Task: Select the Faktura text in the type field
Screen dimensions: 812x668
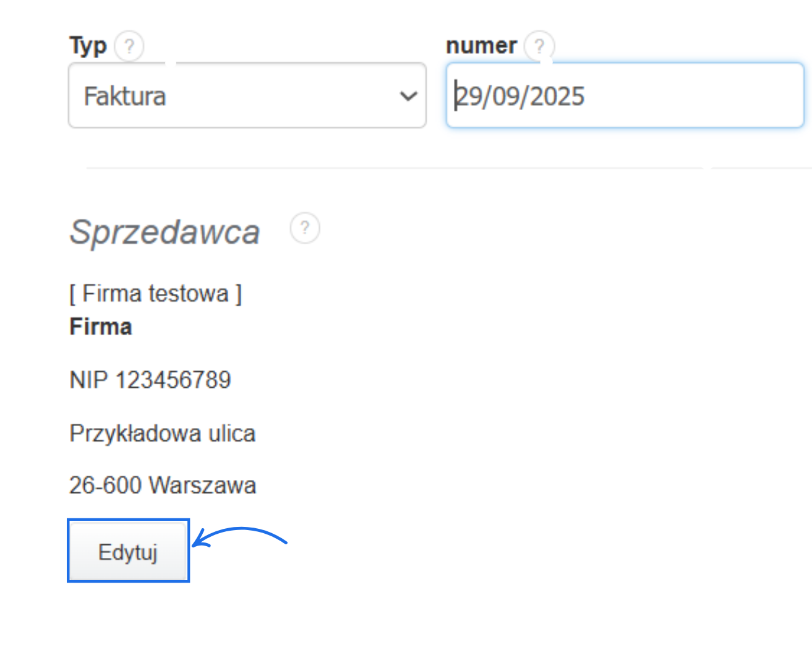Action: point(124,96)
